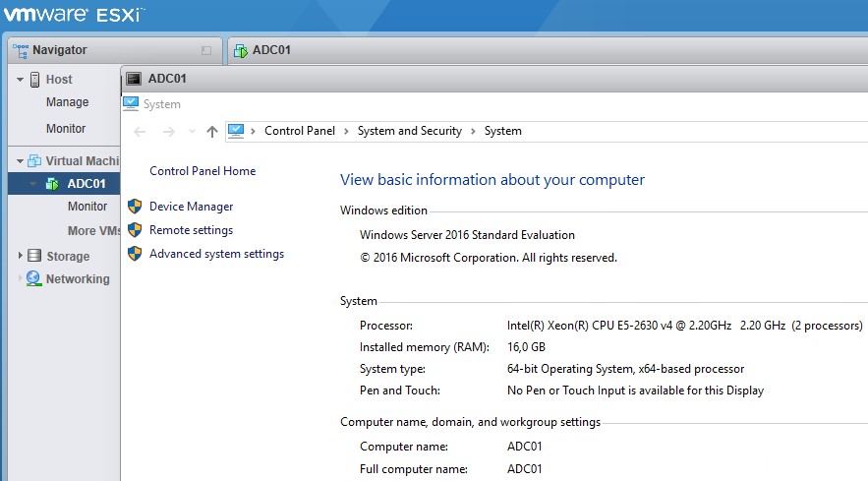Viewport: 868px width, 481px height.
Task: Click the ADC01 VM icon in tree
Action: pyautogui.click(x=52, y=184)
